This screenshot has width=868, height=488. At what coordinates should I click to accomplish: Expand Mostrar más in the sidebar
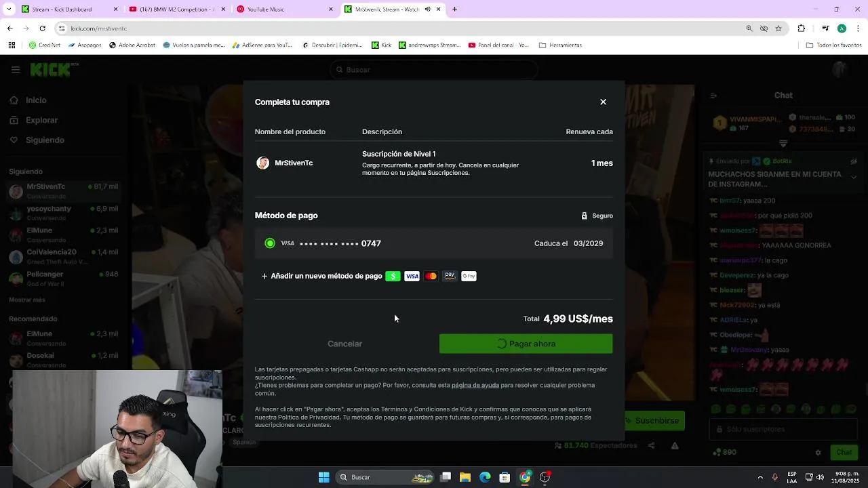pyautogui.click(x=27, y=300)
